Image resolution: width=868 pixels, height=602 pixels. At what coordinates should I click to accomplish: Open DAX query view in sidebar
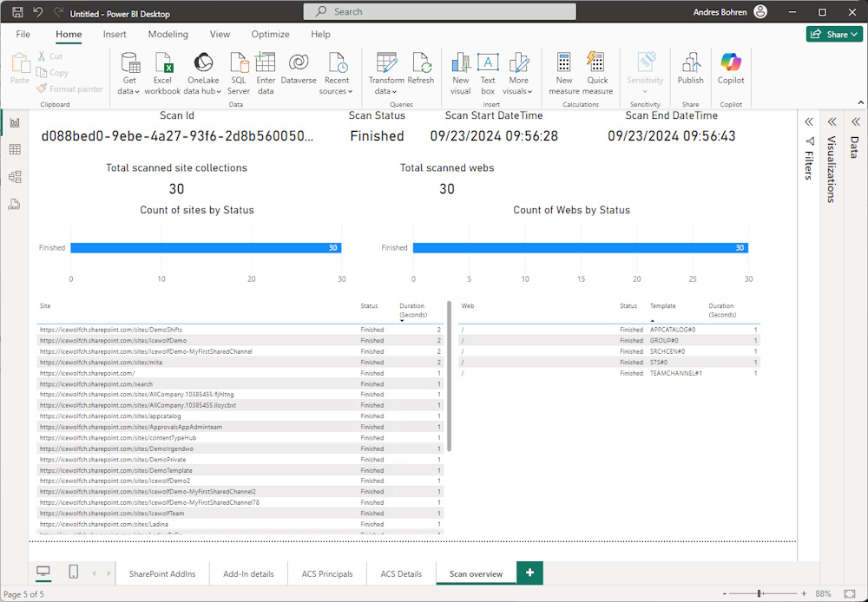(15, 204)
